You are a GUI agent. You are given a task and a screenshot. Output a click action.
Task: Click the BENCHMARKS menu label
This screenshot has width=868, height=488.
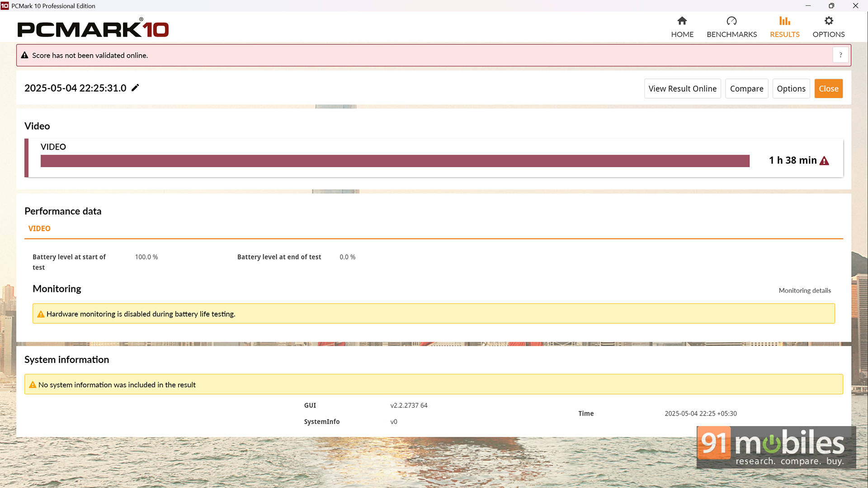pos(731,34)
